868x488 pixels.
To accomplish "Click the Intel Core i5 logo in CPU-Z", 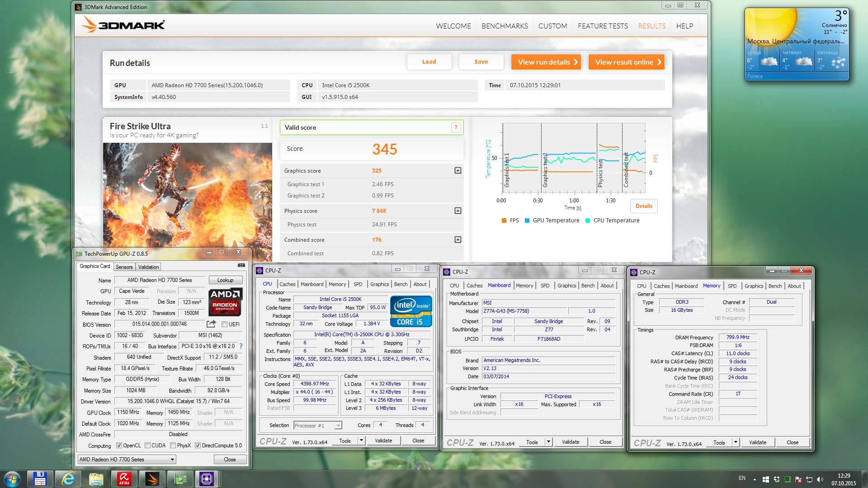I will pyautogui.click(x=410, y=311).
